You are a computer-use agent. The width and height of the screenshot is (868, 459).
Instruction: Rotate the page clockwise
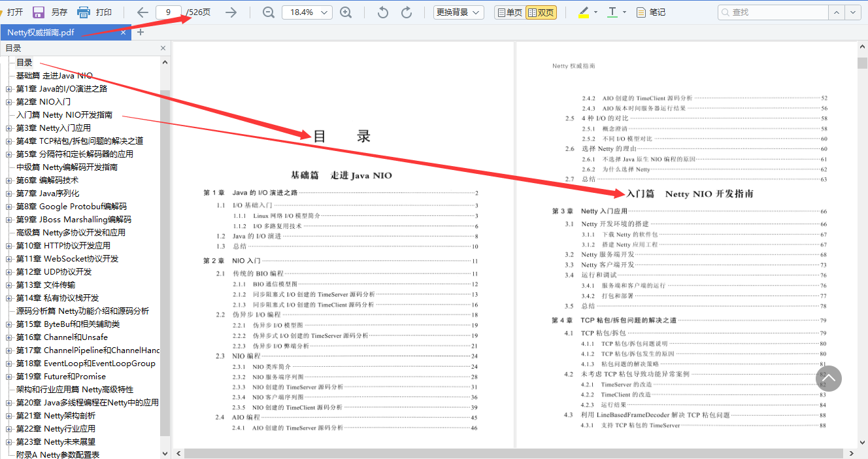click(x=407, y=12)
